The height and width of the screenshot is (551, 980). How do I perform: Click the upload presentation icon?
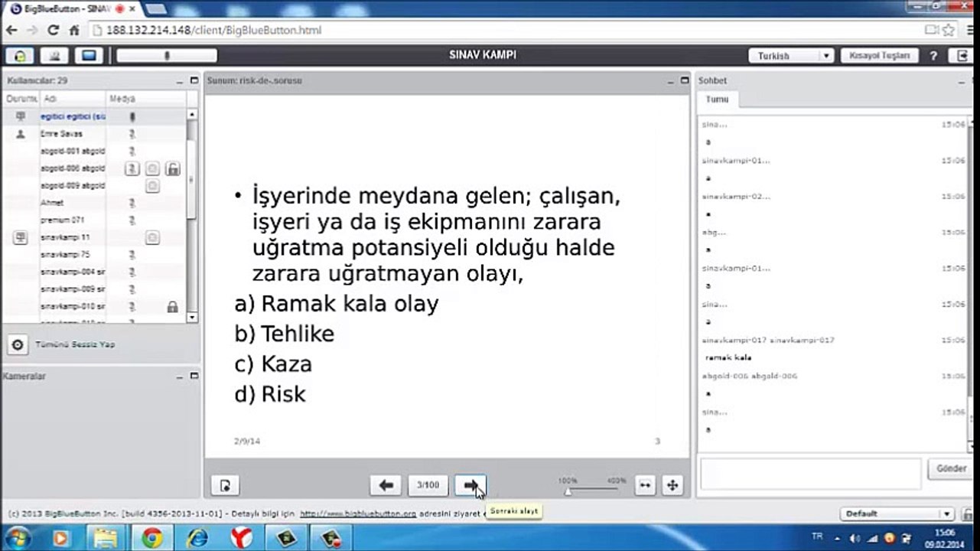pos(225,485)
